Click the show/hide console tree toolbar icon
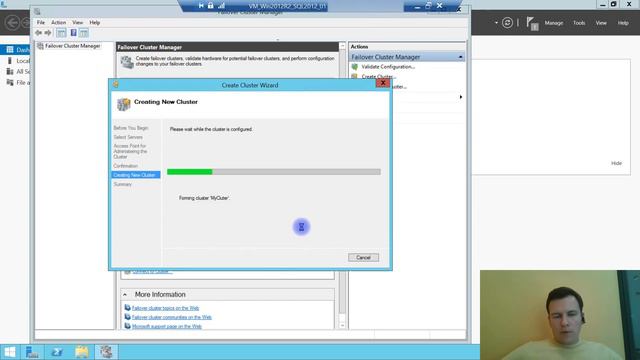Image resolution: width=640 pixels, height=360 pixels. (x=61, y=33)
